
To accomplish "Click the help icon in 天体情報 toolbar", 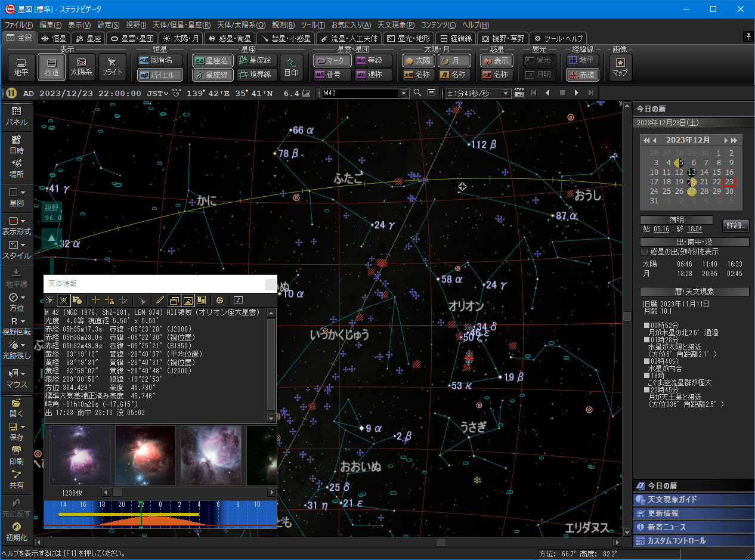I will pyautogui.click(x=238, y=300).
